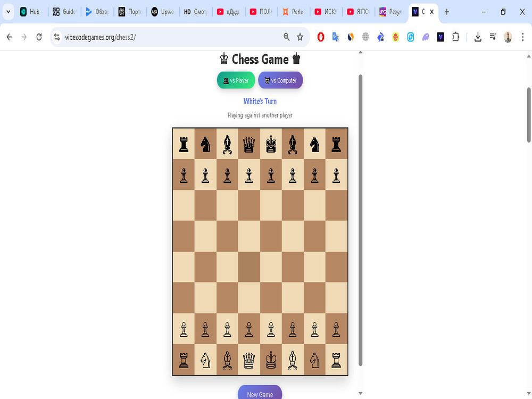The image size is (532, 399).
Task: Switch to the Резул JPG tab
Action: pyautogui.click(x=391, y=12)
